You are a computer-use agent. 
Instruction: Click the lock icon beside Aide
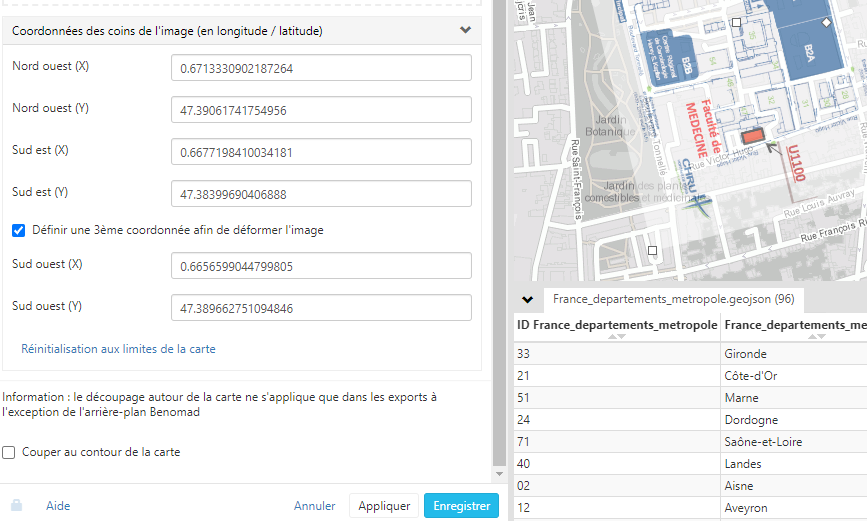[17, 505]
